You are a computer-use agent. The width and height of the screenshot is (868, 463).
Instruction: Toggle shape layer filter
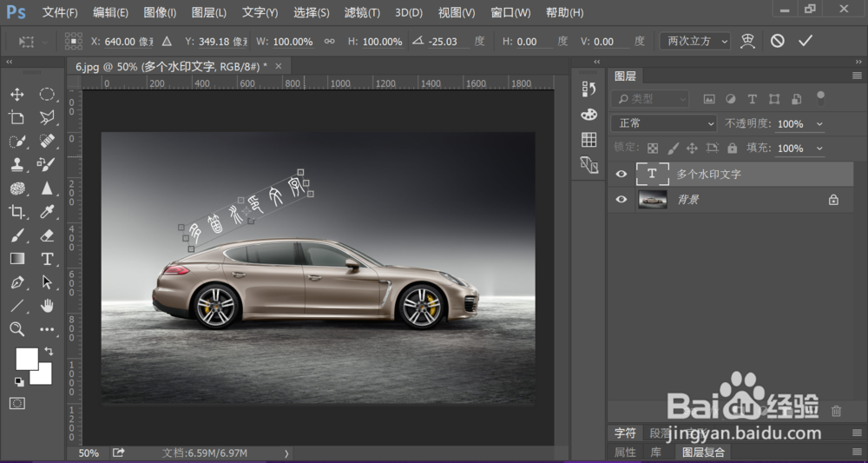coord(774,99)
